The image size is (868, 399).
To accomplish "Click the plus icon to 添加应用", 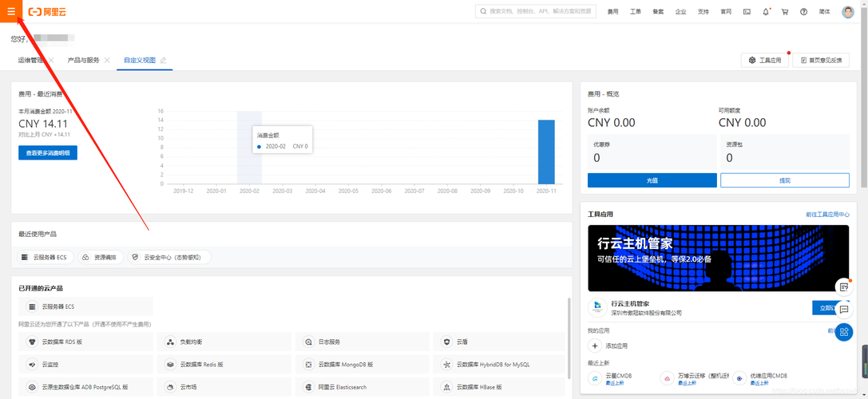I will coord(595,346).
